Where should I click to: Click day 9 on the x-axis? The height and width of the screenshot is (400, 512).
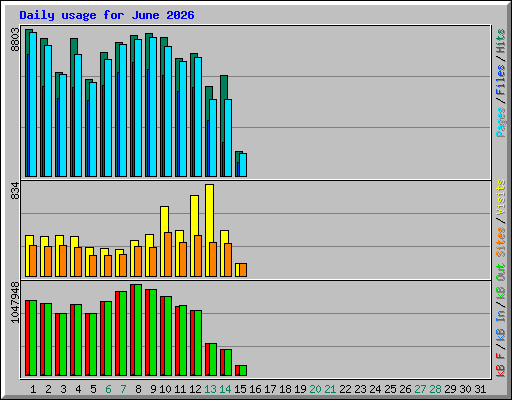[x=153, y=389]
